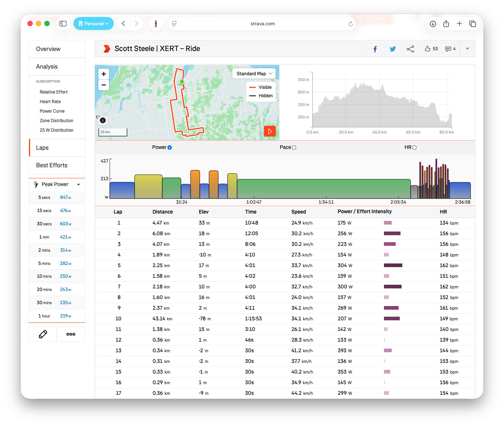Viewport: 504px width, 426px height.
Task: Click the pencil edit icon
Action: coord(43,334)
